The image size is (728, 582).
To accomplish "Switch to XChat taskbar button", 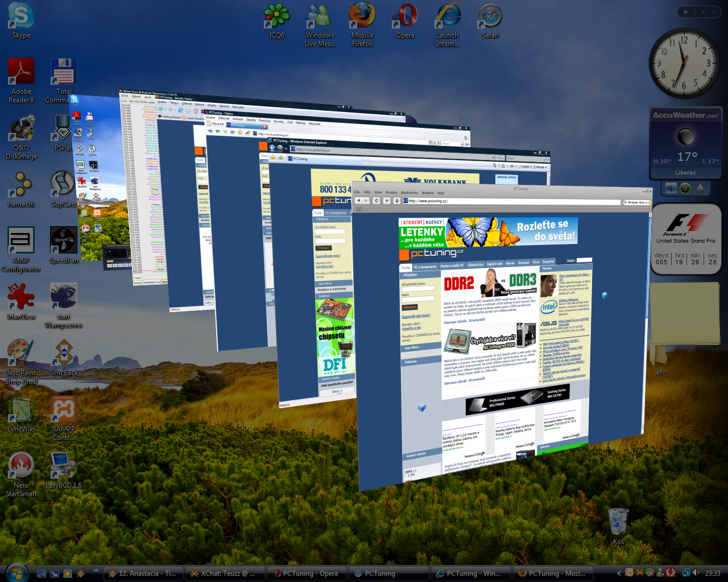I will point(226,573).
